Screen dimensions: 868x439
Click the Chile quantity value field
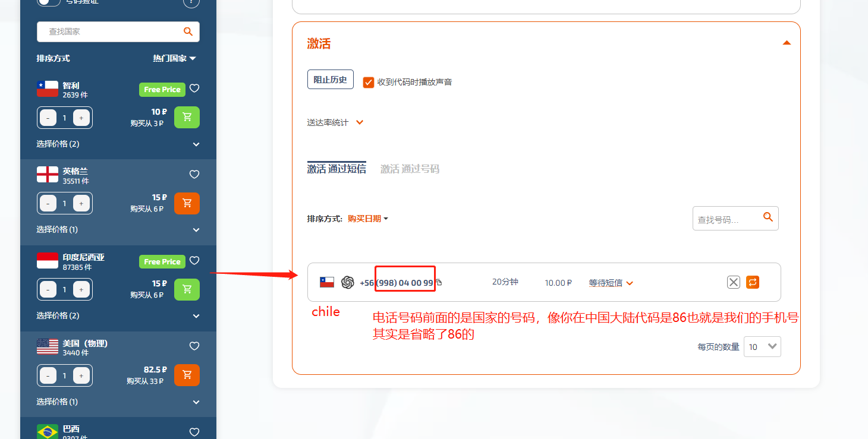click(65, 118)
